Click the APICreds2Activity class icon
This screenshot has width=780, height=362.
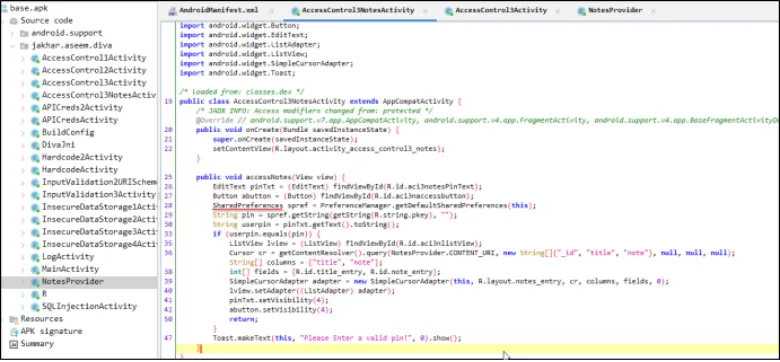tap(35, 108)
